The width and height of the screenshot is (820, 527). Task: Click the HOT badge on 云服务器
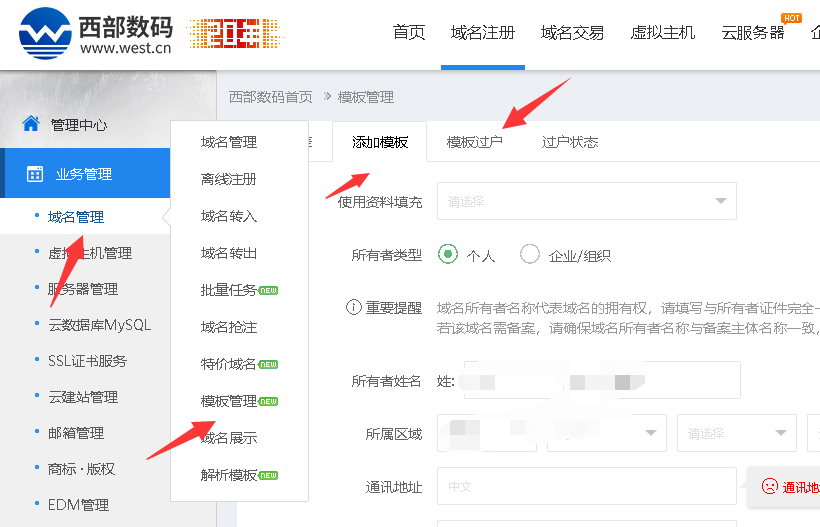click(x=791, y=18)
